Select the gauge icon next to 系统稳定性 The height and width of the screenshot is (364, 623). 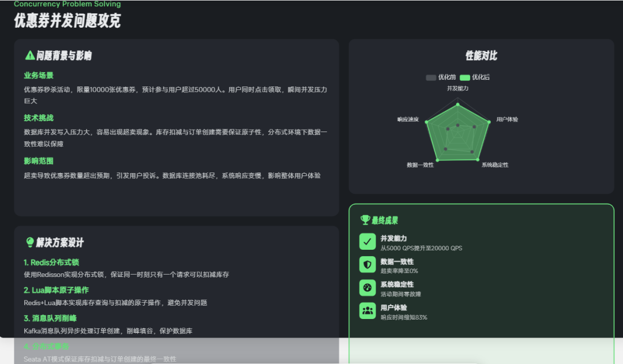[x=367, y=288]
